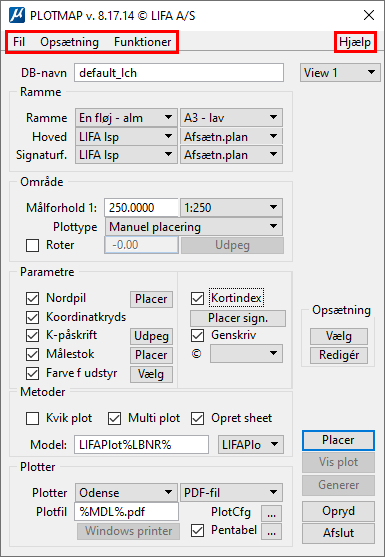
Task: Click the PLOTMAP app icon in title bar
Action: 17,16
